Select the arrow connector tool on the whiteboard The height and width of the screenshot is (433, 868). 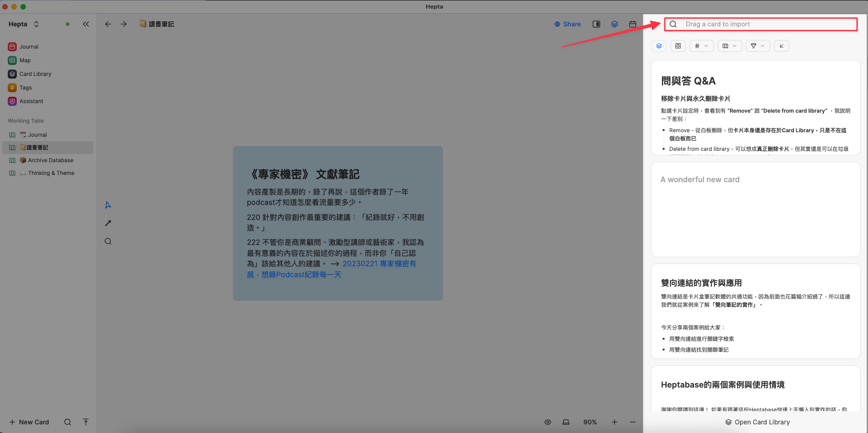click(x=108, y=223)
